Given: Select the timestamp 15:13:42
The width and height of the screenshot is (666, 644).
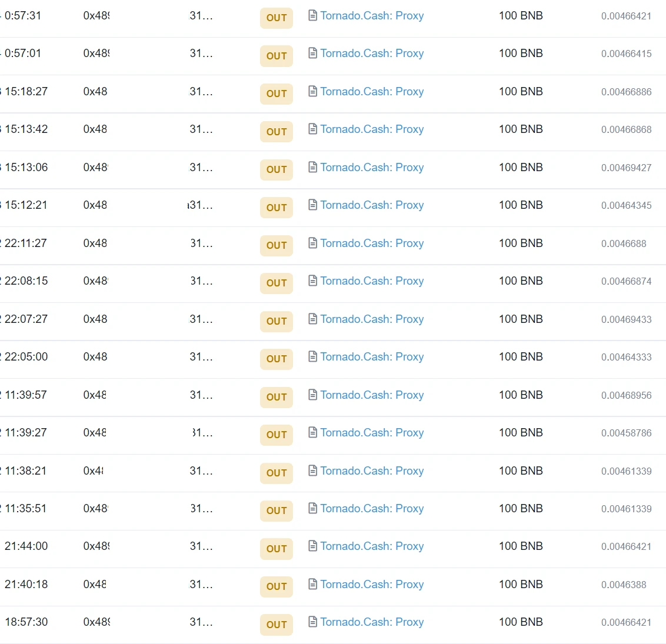Looking at the screenshot, I should [26, 129].
